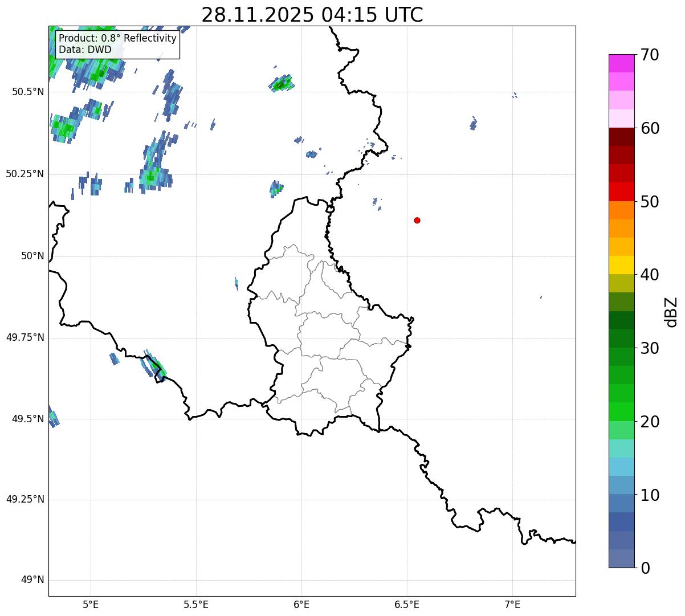Click the 50°N latitude tick label

(x=32, y=256)
